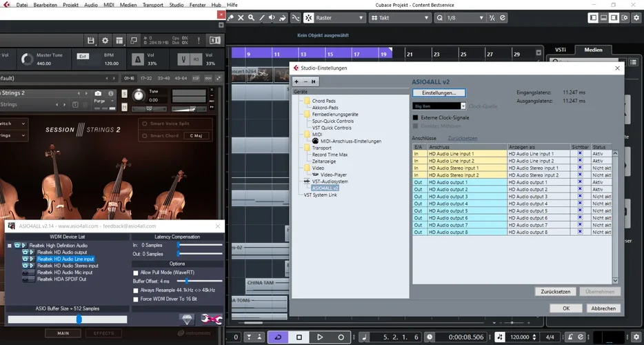Click the parachute defaults icon in ASIO4ALL

(x=186, y=318)
